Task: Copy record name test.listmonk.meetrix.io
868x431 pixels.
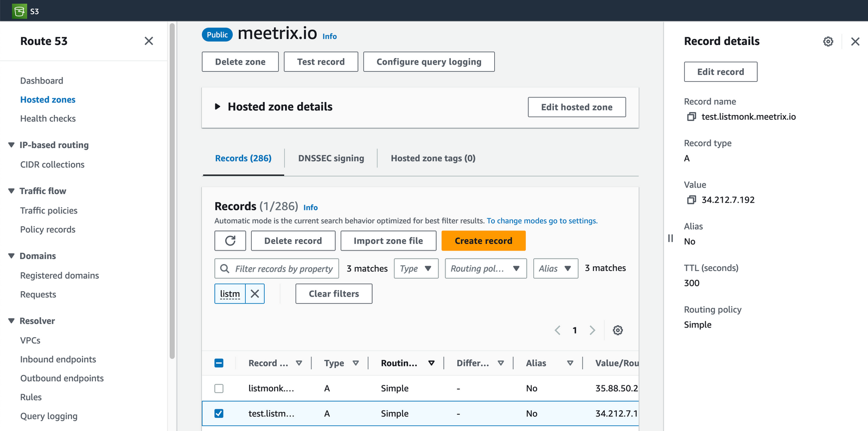Action: pyautogui.click(x=691, y=117)
